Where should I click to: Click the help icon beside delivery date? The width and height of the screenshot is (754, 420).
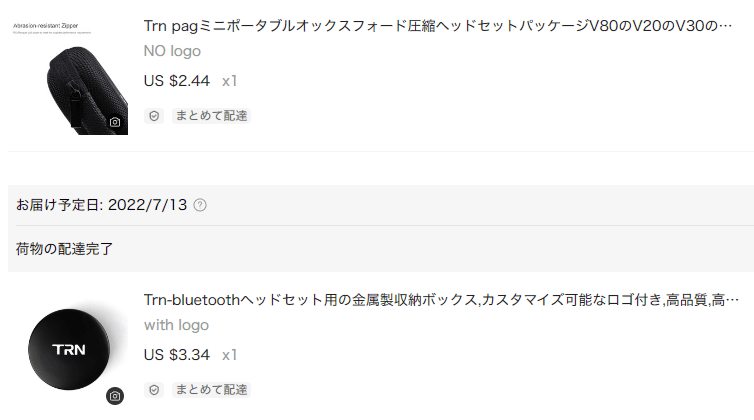coord(200,205)
